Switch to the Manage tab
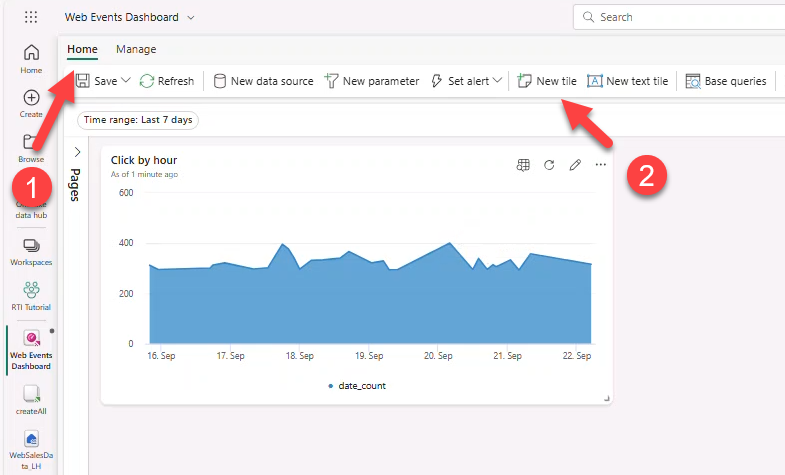The width and height of the screenshot is (785, 475). coord(136,49)
